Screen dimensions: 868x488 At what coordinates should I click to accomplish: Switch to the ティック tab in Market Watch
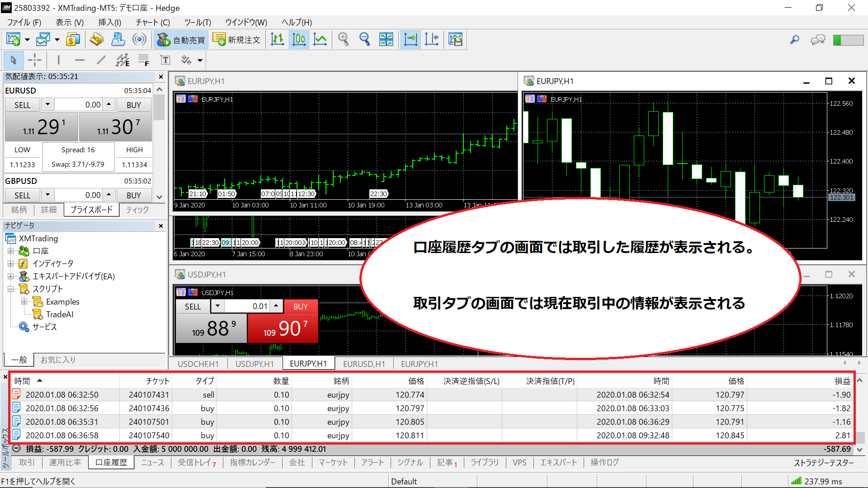(137, 209)
